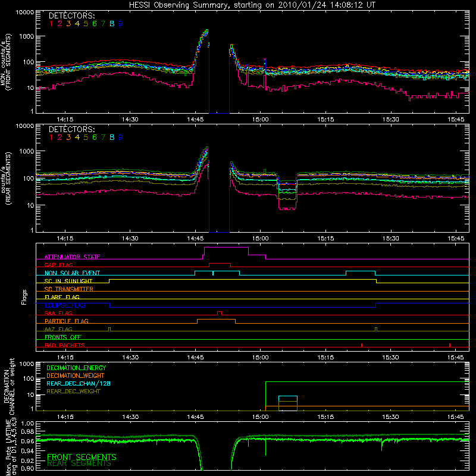Click the SAA FLAG raised pulse near 14:50
This screenshot has width=476, height=476.
click(x=220, y=313)
